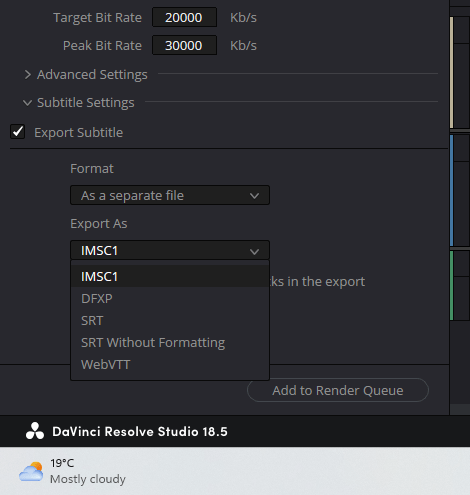Image resolution: width=470 pixels, height=495 pixels.
Task: Click the Target Bit Rate value field
Action: tap(184, 17)
